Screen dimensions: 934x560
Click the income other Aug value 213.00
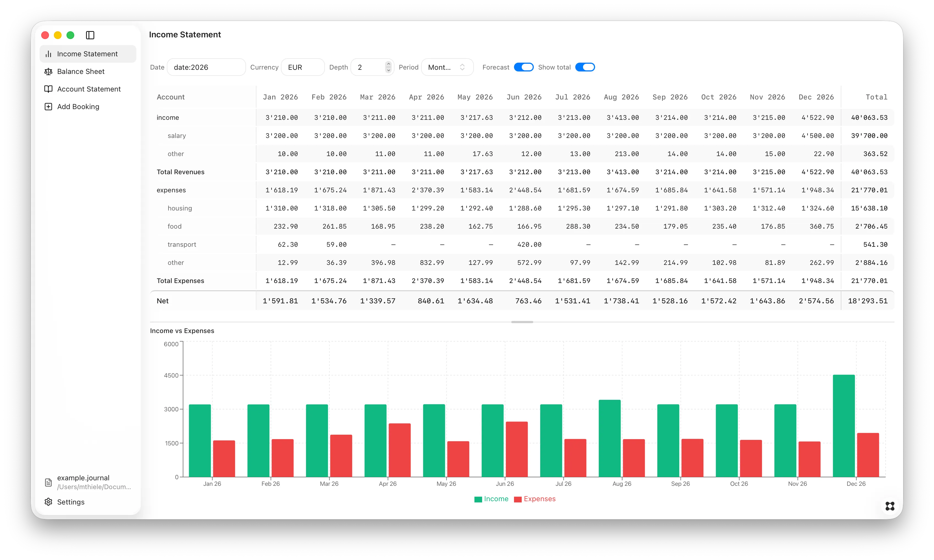(626, 154)
